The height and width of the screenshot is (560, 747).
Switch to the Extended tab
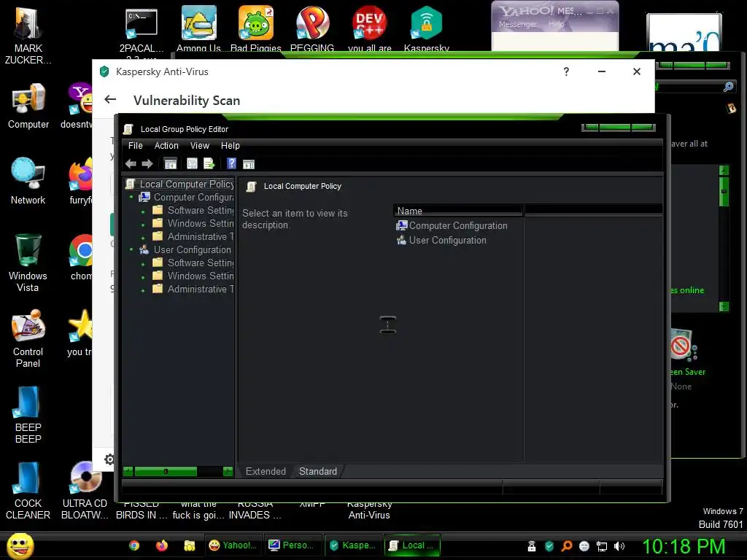tap(266, 472)
